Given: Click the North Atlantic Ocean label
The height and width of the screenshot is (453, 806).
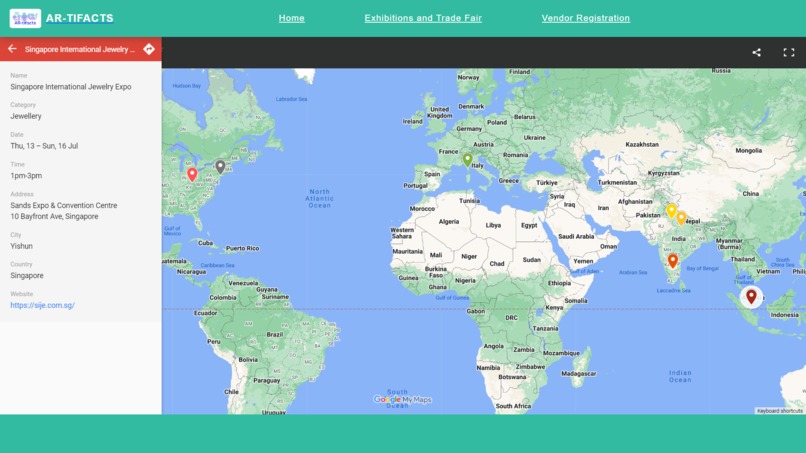Looking at the screenshot, I should coord(320,198).
